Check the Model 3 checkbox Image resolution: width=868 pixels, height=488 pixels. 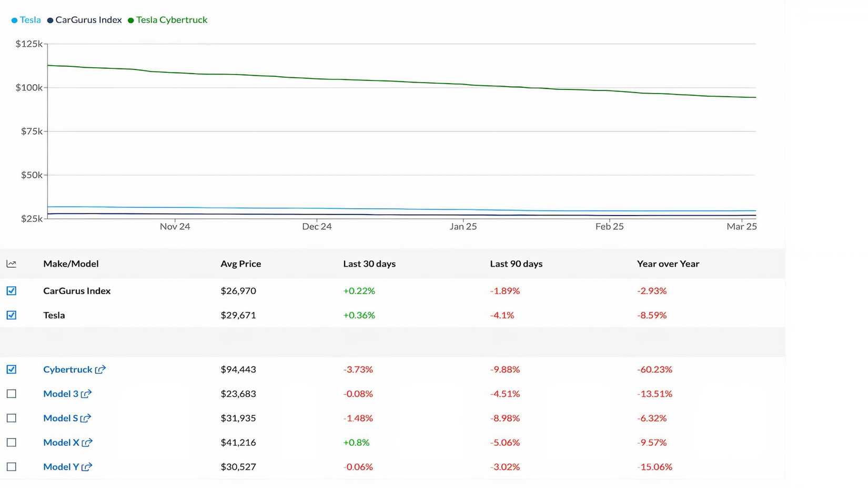(12, 394)
